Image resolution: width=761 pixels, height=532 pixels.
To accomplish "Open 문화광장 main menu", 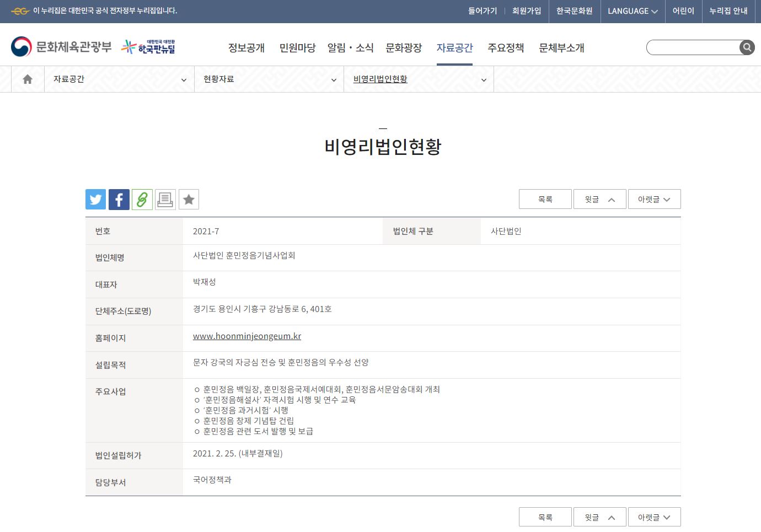I will click(404, 48).
